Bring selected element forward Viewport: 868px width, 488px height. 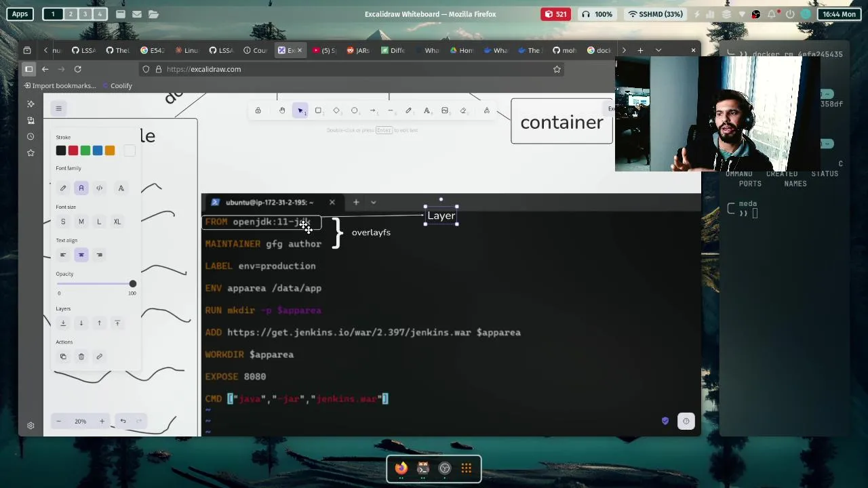pos(99,323)
